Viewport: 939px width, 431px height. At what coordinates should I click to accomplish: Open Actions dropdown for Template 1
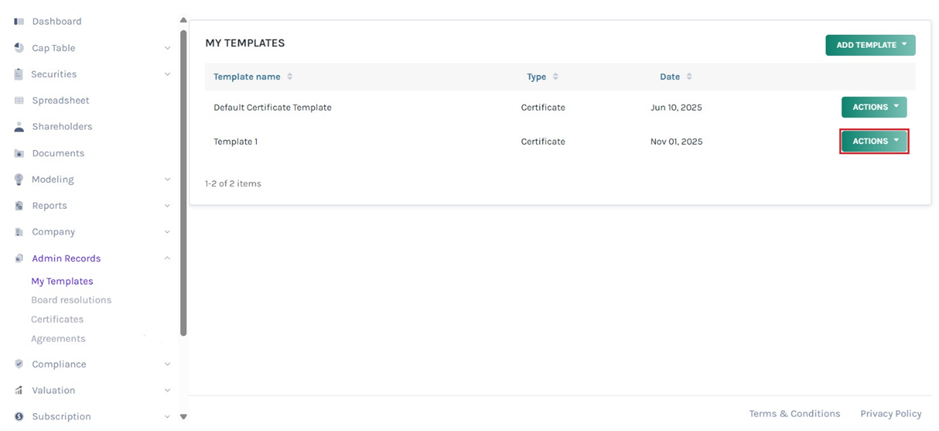[874, 142]
